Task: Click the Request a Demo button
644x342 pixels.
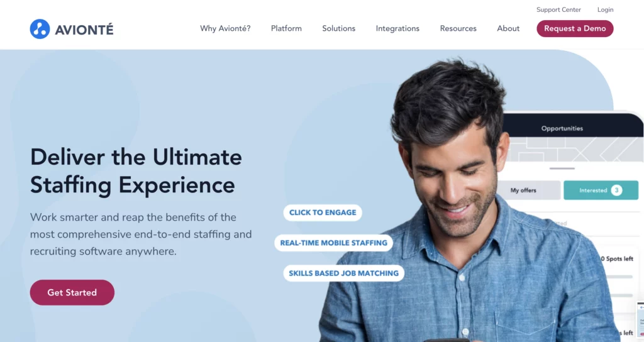Action: (575, 28)
